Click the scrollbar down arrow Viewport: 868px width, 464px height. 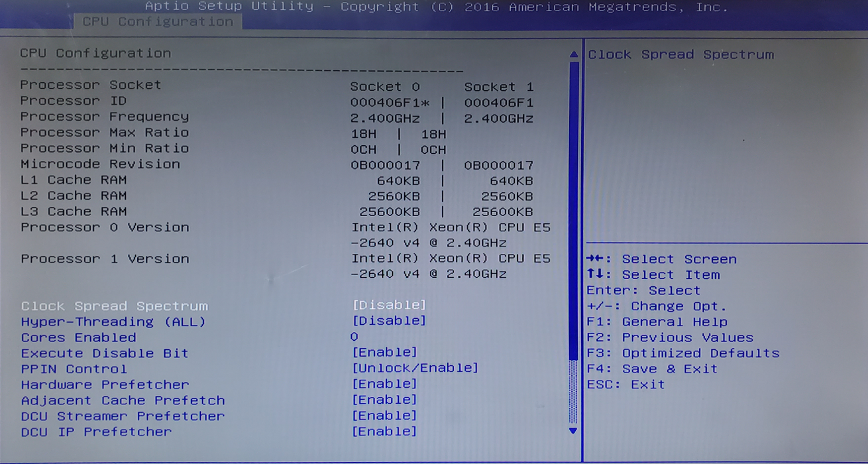click(573, 431)
